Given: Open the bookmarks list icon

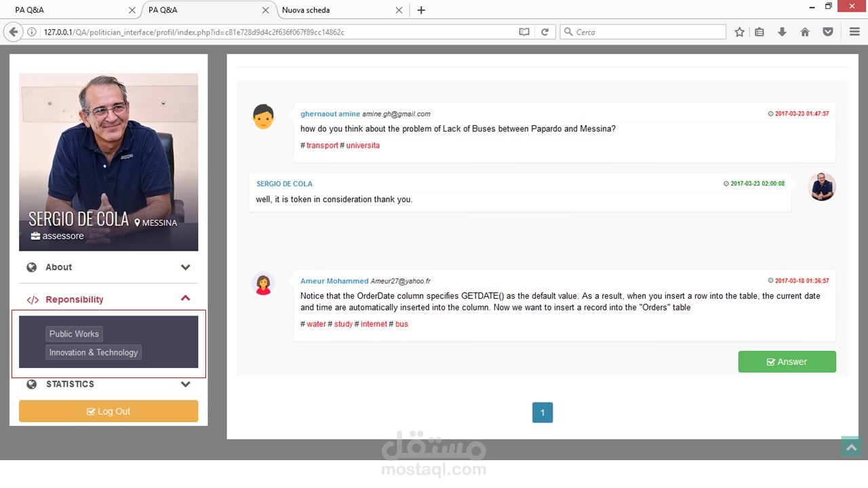Looking at the screenshot, I should 759,32.
